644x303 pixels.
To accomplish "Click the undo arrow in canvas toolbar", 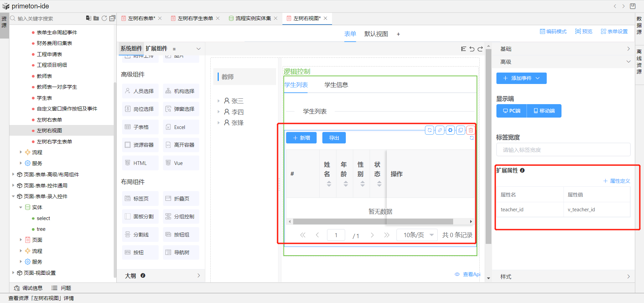I will pos(472,49).
